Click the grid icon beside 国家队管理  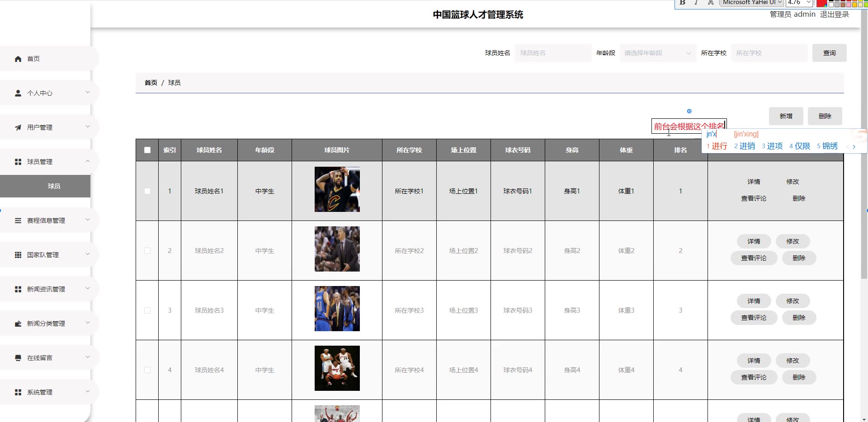(18, 255)
